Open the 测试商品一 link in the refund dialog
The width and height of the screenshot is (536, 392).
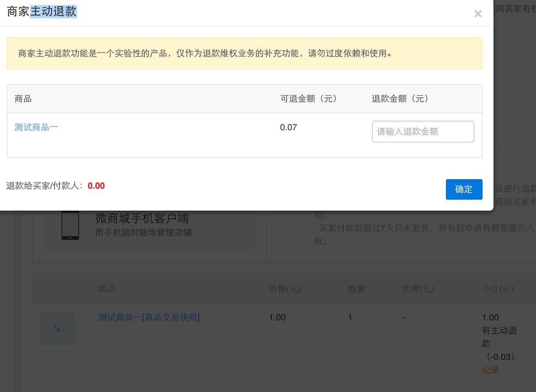36,127
